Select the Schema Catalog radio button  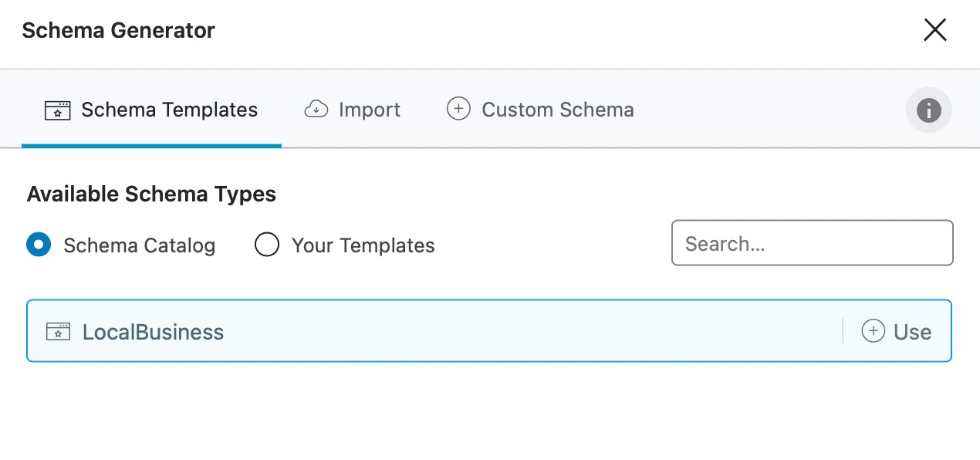click(39, 245)
